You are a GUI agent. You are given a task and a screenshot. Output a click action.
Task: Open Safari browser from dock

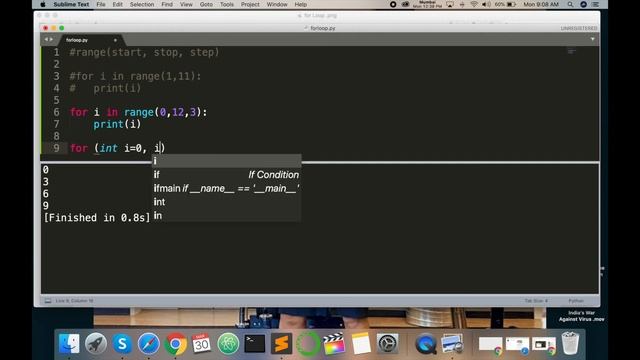[149, 343]
